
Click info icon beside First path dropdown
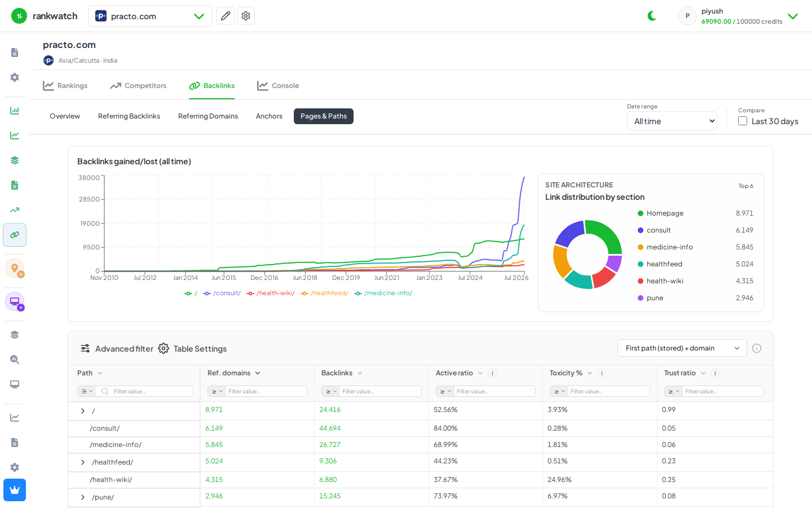pos(757,348)
